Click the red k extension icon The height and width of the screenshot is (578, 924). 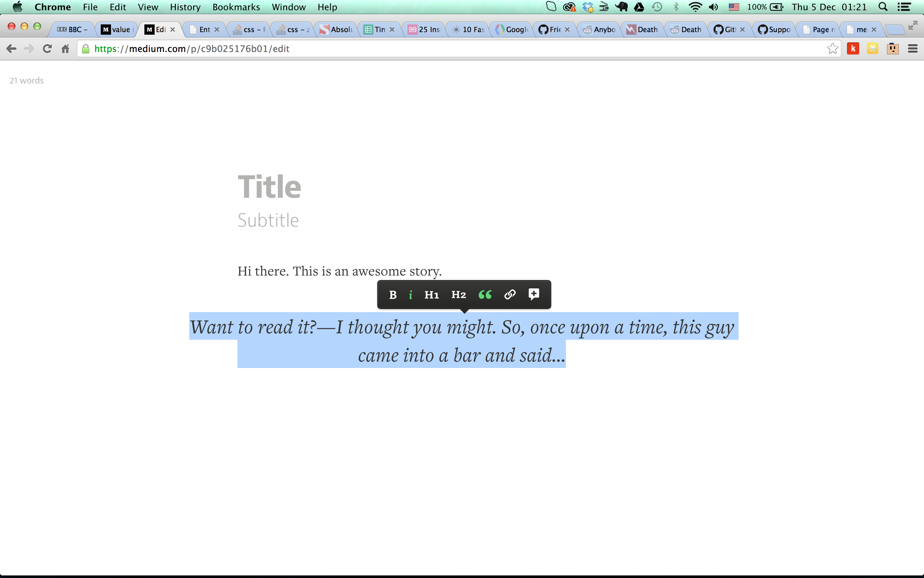point(853,48)
